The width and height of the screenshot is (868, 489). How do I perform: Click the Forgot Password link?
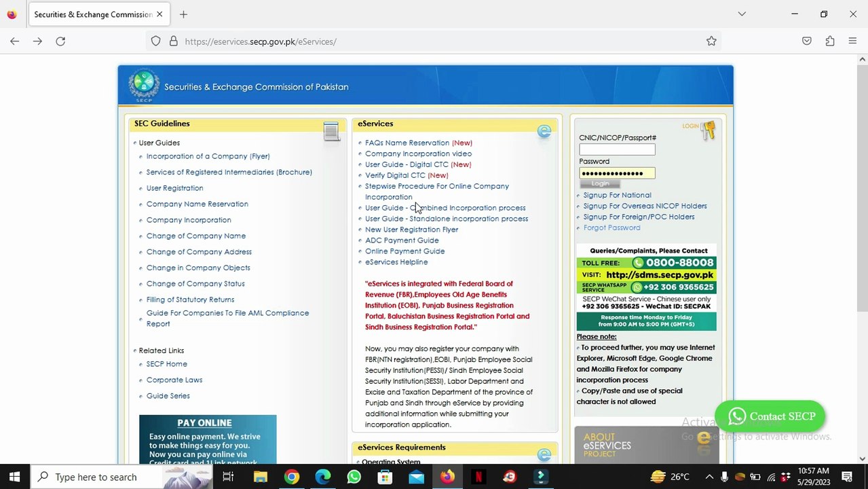point(611,228)
